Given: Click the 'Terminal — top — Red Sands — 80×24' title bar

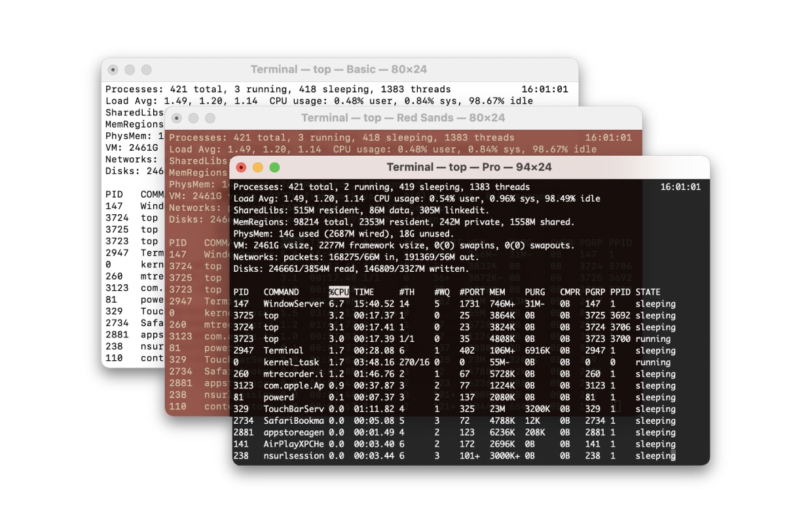Looking at the screenshot, I should pyautogui.click(x=403, y=118).
